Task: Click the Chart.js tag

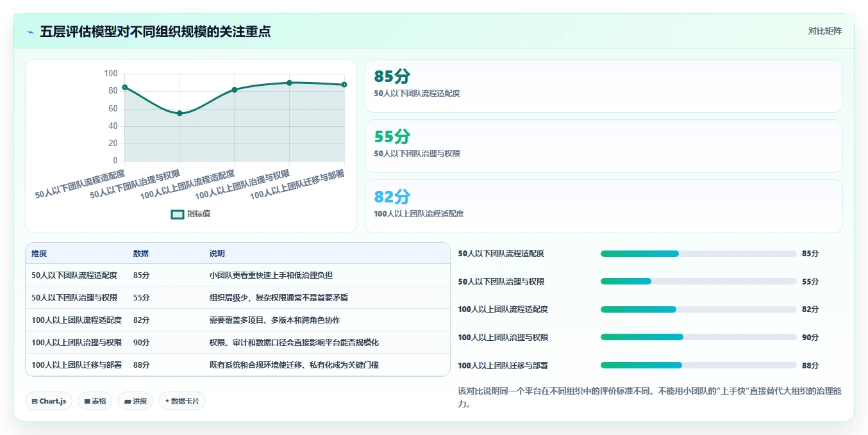Action: tap(49, 401)
